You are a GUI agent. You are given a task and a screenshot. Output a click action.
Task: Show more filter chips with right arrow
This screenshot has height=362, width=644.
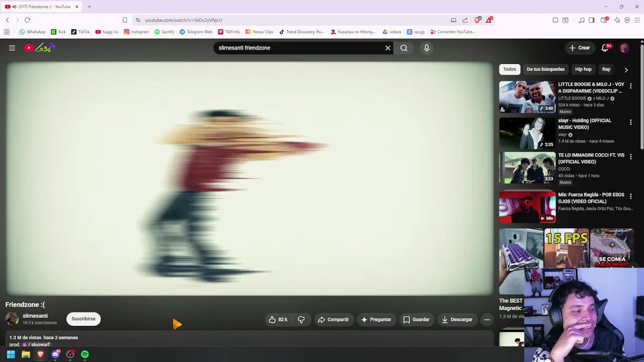coord(626,70)
